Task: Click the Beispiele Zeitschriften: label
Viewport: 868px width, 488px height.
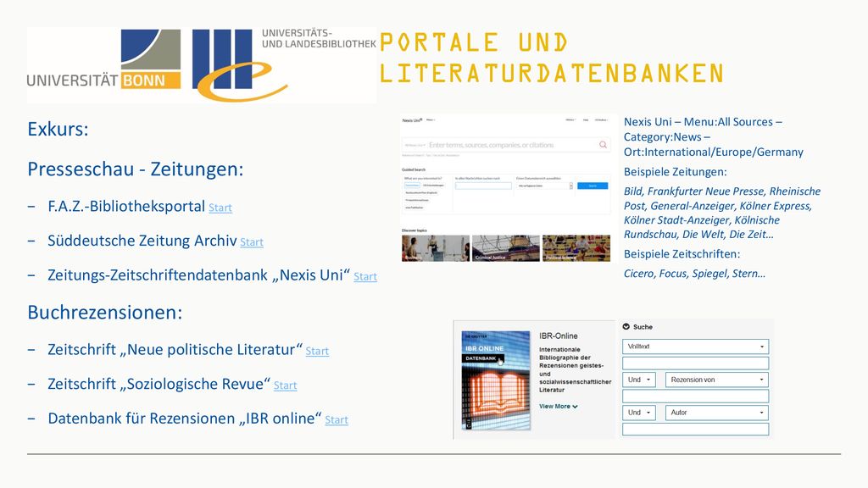Action: coord(682,254)
